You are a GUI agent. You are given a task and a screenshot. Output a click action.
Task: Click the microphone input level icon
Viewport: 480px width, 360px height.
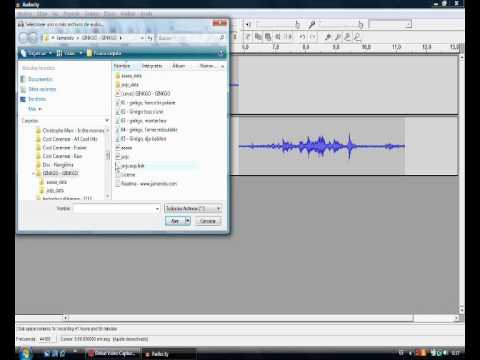coord(312,24)
